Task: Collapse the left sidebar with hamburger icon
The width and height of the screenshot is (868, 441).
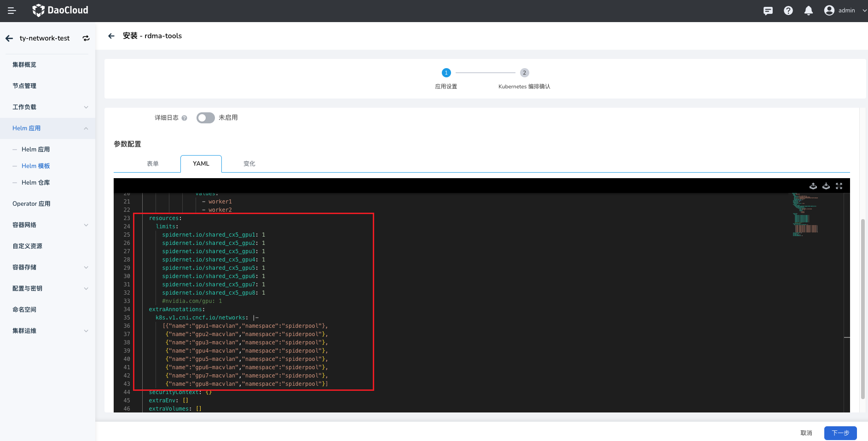Action: [12, 10]
